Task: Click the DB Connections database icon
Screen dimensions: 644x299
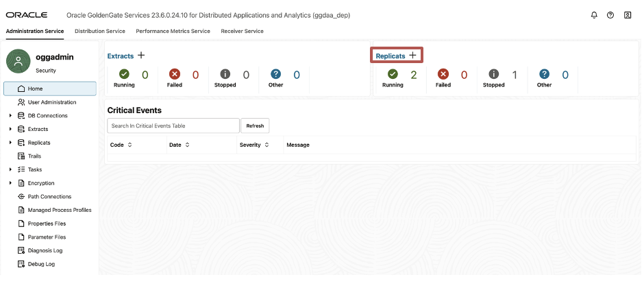Action: 21,116
